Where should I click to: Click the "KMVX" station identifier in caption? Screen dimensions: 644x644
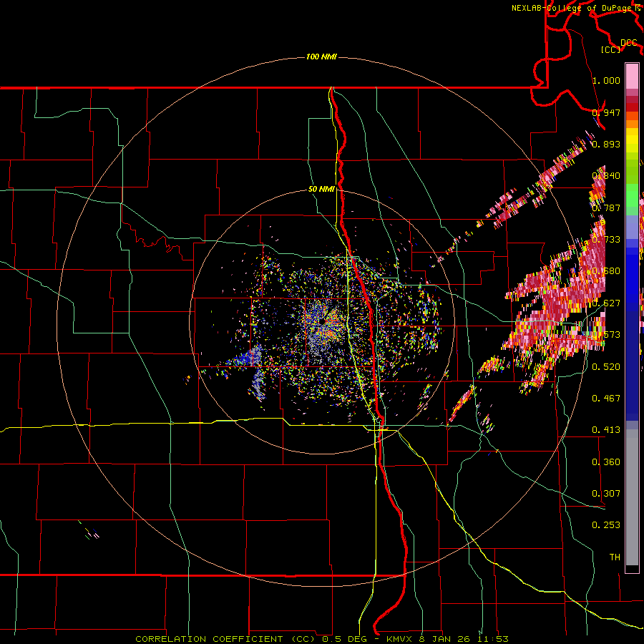pyautogui.click(x=400, y=639)
